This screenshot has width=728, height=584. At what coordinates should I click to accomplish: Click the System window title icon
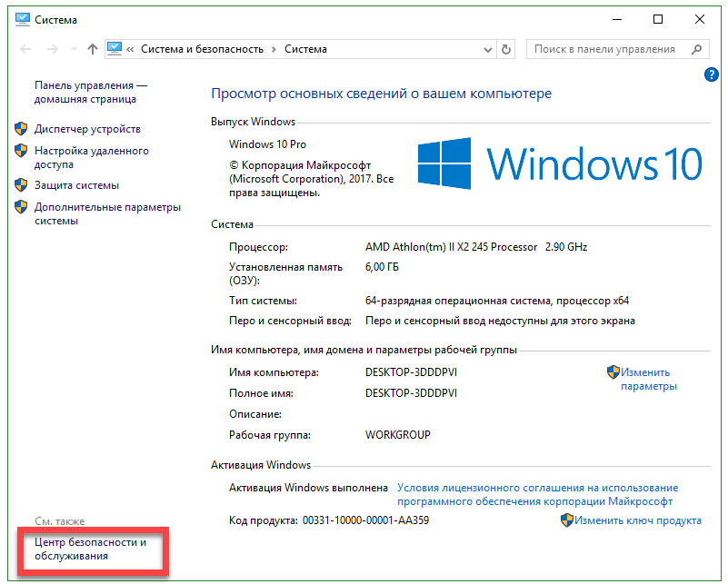tap(23, 19)
